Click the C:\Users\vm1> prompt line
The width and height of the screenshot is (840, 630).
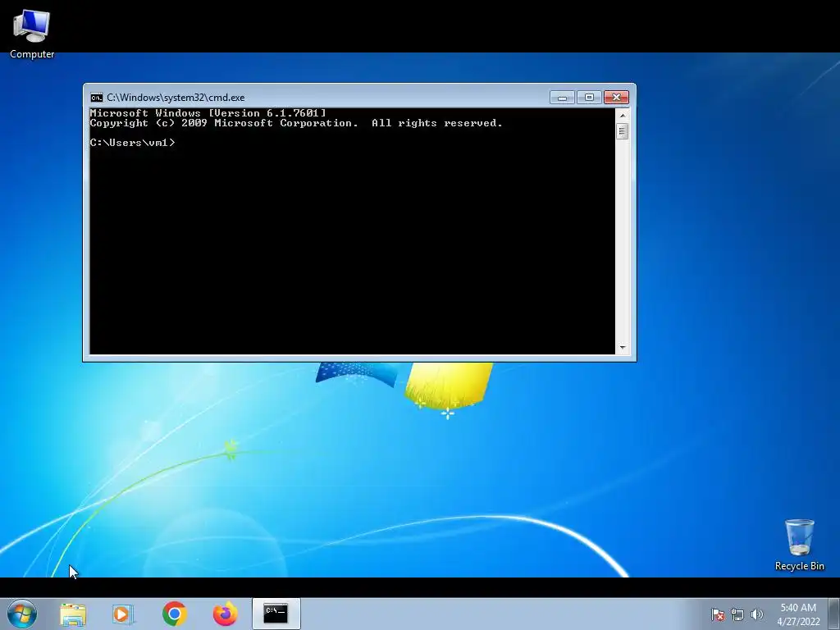[x=132, y=143]
